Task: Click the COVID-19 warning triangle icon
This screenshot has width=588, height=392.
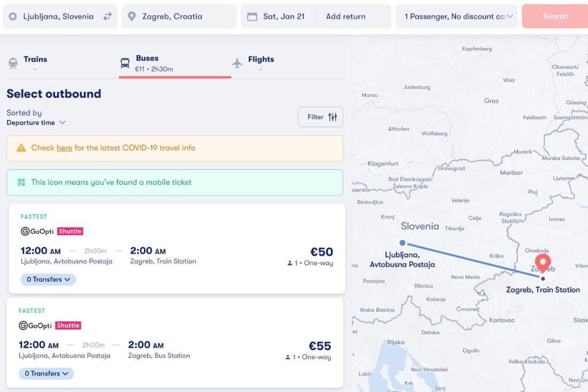Action: point(21,148)
